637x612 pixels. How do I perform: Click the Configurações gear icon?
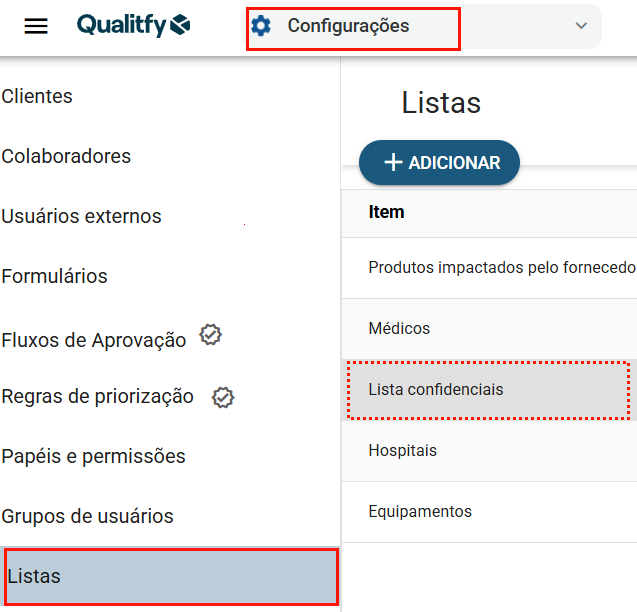261,26
